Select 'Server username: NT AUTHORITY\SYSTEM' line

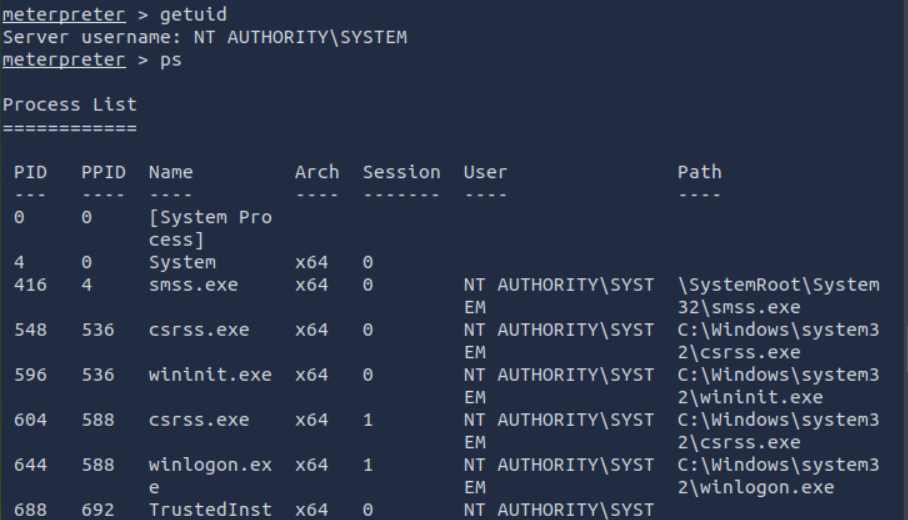pos(205,38)
